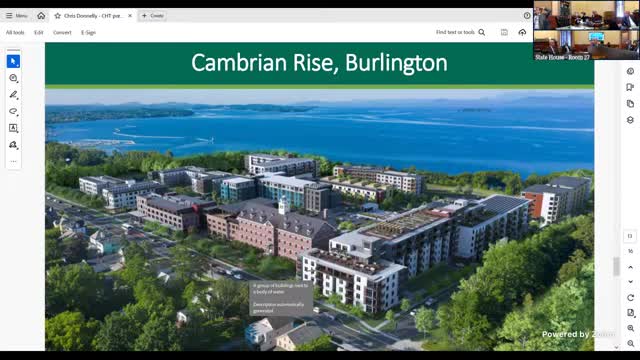Click the lower zoom magnifier icon
640x360 pixels.
point(630,343)
